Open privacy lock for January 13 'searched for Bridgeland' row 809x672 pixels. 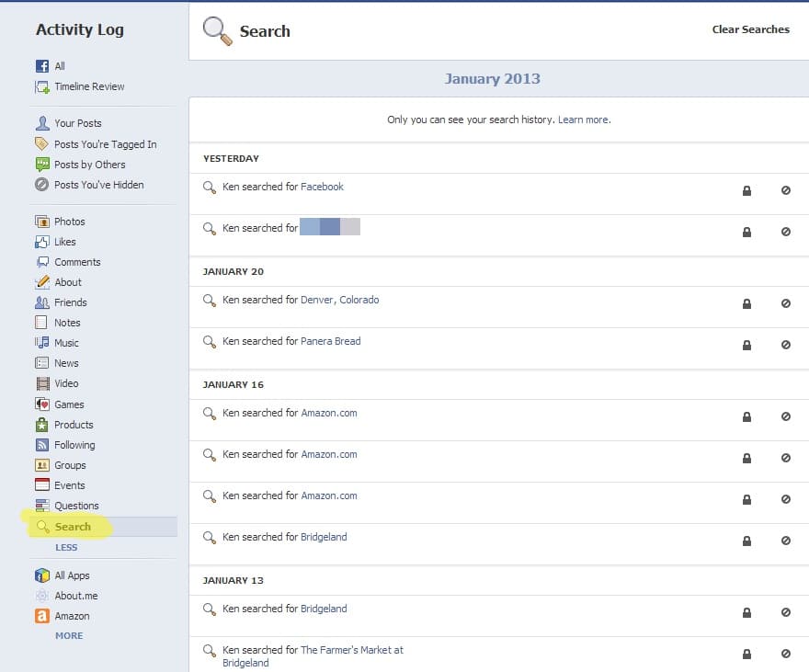746,612
